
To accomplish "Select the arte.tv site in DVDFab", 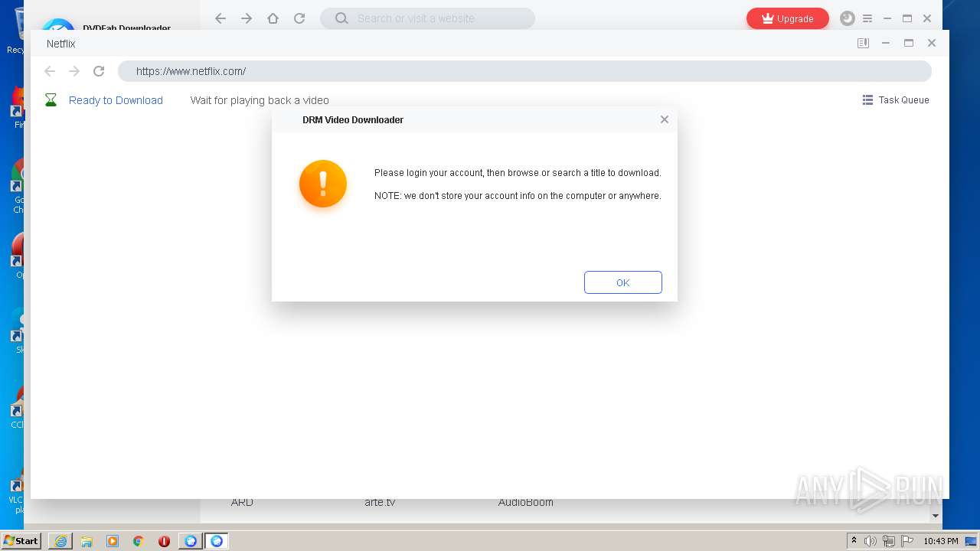I will [x=380, y=503].
